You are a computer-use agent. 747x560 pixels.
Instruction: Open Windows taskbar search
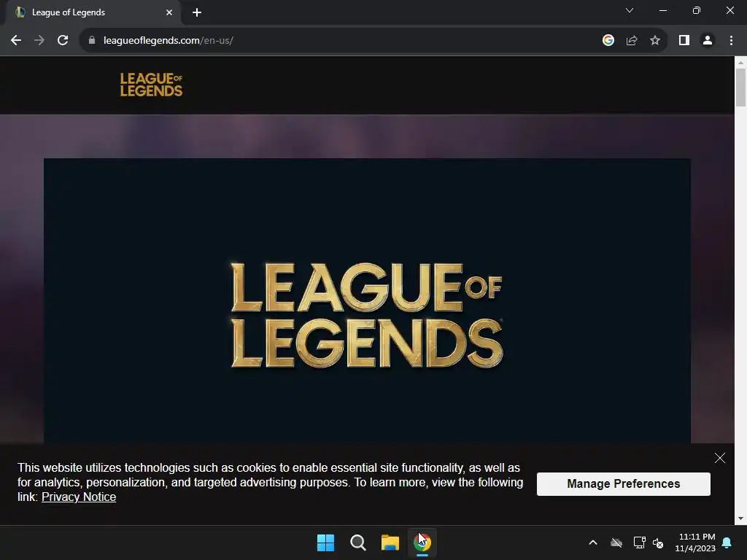coord(357,542)
